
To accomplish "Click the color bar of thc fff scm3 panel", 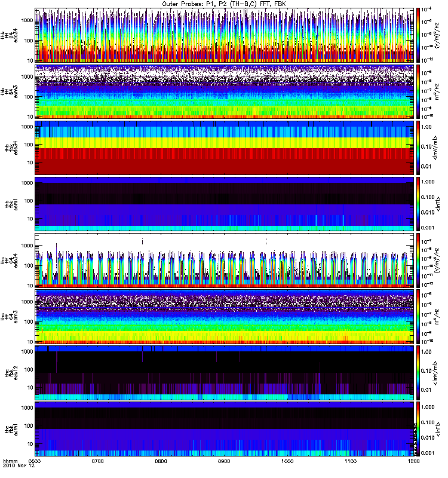I will coord(418,317).
